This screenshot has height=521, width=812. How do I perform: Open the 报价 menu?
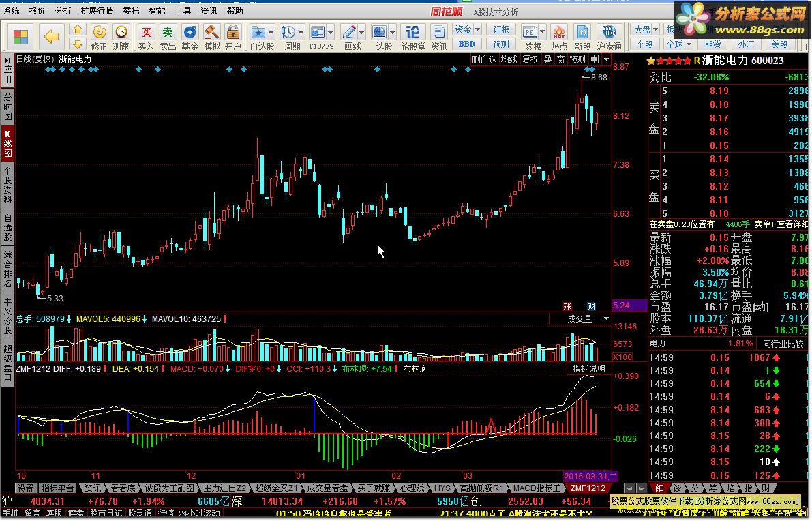37,10
